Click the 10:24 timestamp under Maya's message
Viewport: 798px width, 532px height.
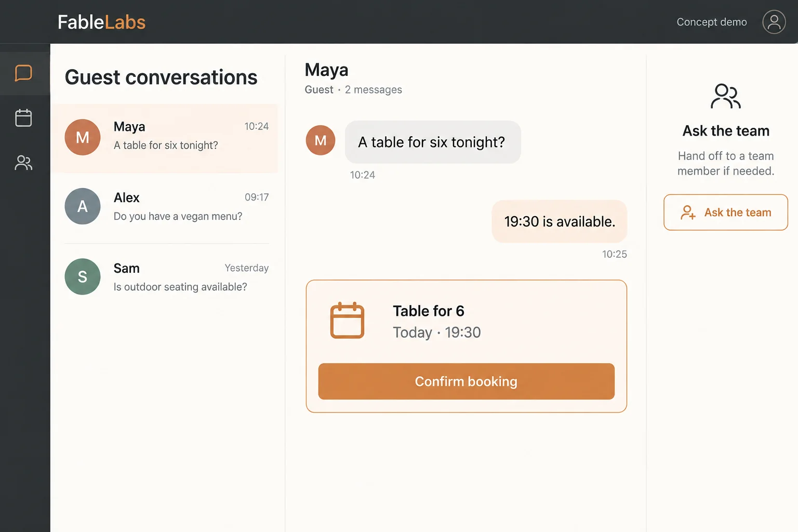coord(363,175)
